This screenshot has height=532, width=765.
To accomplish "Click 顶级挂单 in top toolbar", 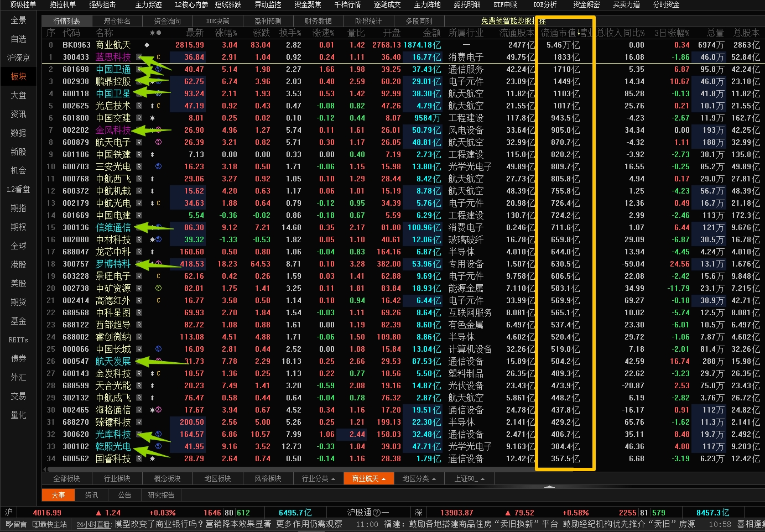I will click(23, 4).
